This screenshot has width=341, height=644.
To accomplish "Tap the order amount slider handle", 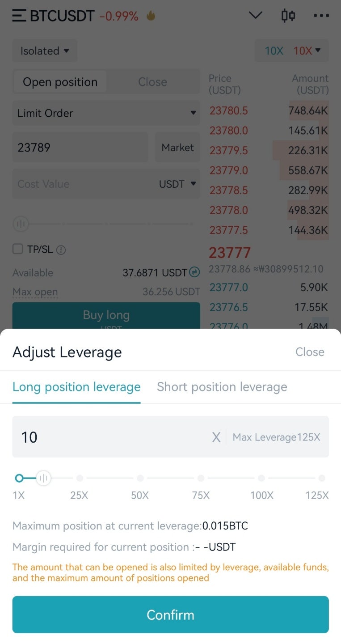I will point(21,224).
